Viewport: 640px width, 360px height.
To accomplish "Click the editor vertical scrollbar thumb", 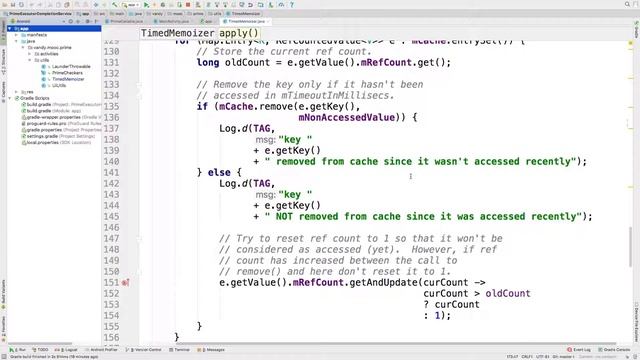I will [630, 247].
